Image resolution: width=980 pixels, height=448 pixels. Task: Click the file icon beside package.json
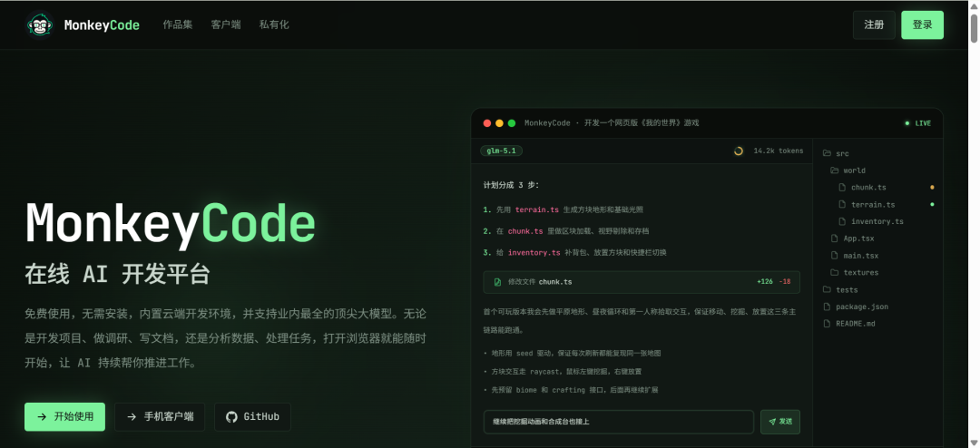click(827, 307)
